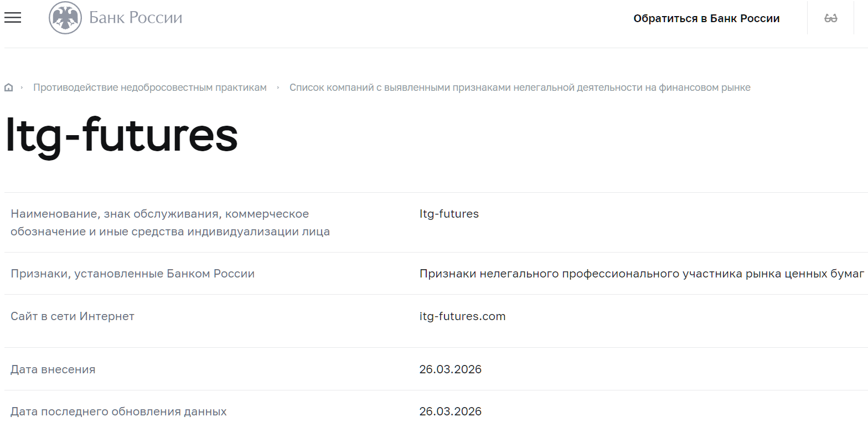This screenshot has width=868, height=432.
Task: Click the Сайт в сети Интернет label
Action: (73, 316)
